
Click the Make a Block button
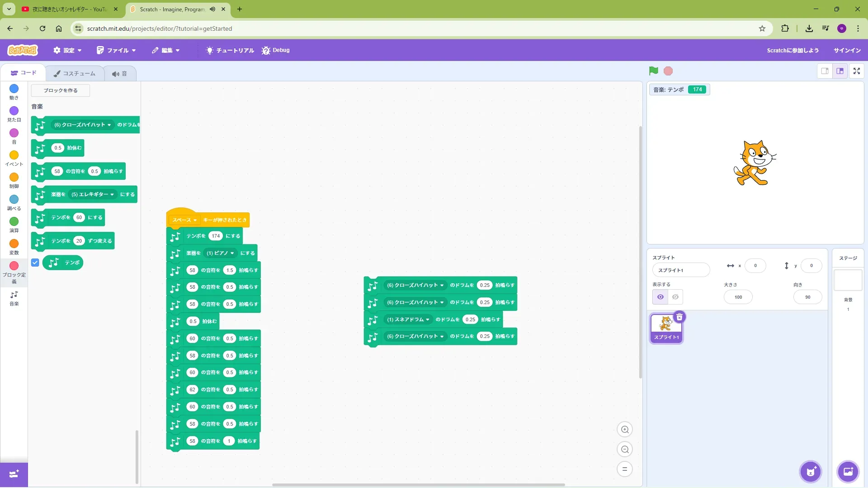[x=61, y=90]
